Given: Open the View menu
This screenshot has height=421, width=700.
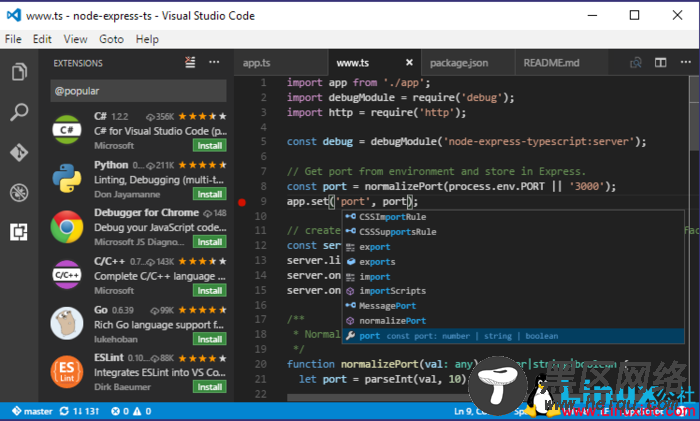Looking at the screenshot, I should (x=75, y=39).
